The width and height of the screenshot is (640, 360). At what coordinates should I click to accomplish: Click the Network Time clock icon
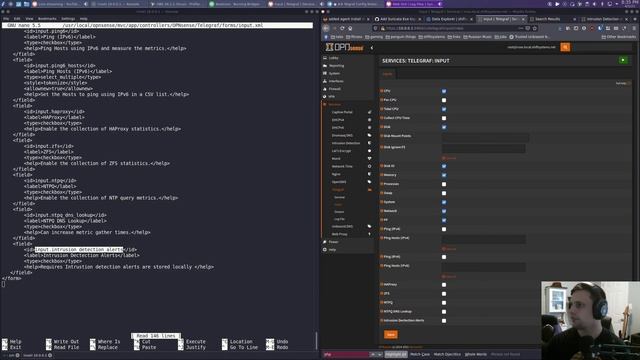[x=369, y=167]
